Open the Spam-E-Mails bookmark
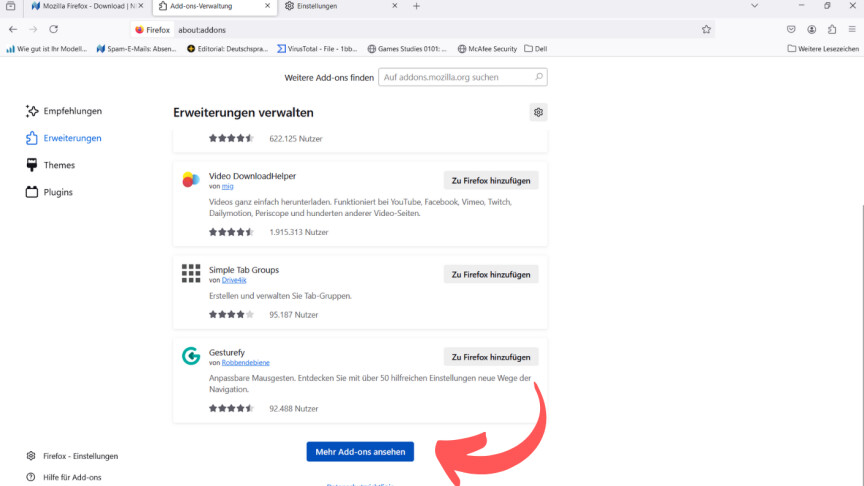864x486 pixels. [x=136, y=48]
